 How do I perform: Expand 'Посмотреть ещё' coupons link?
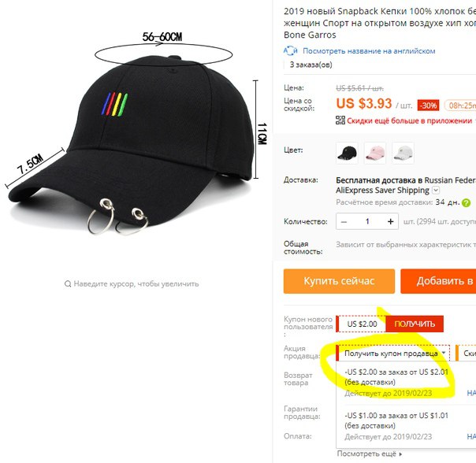(370, 454)
